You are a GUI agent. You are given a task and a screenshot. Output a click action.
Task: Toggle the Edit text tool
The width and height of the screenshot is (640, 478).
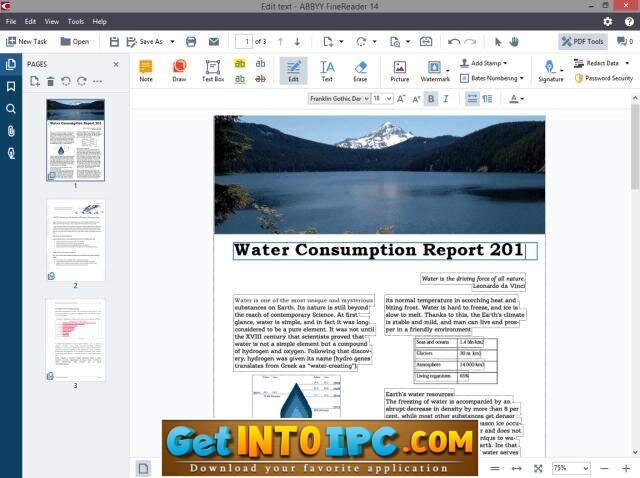(293, 71)
